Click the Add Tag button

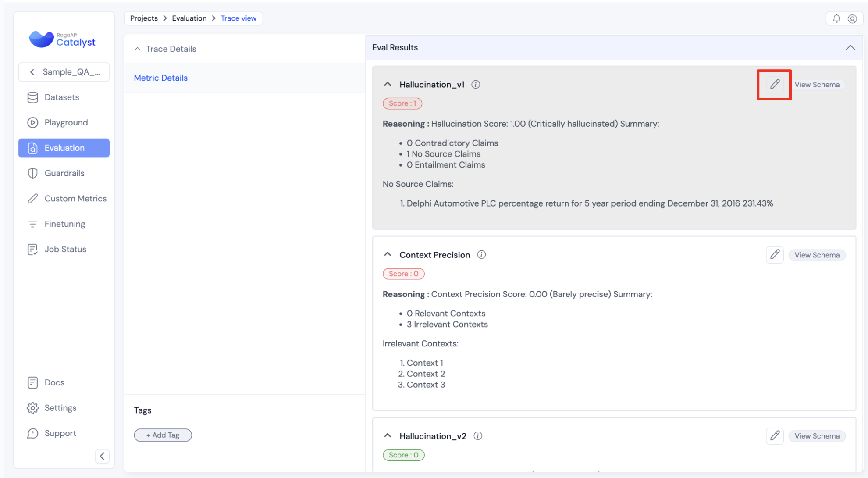[163, 435]
